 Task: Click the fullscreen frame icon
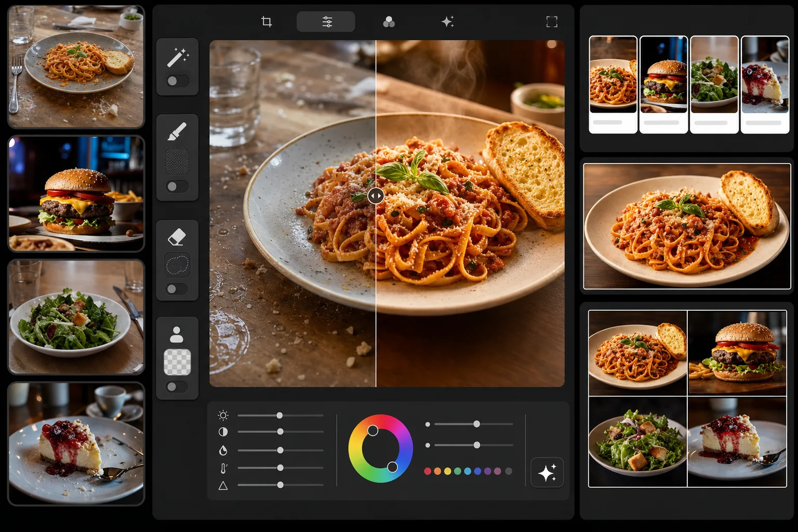pyautogui.click(x=552, y=22)
